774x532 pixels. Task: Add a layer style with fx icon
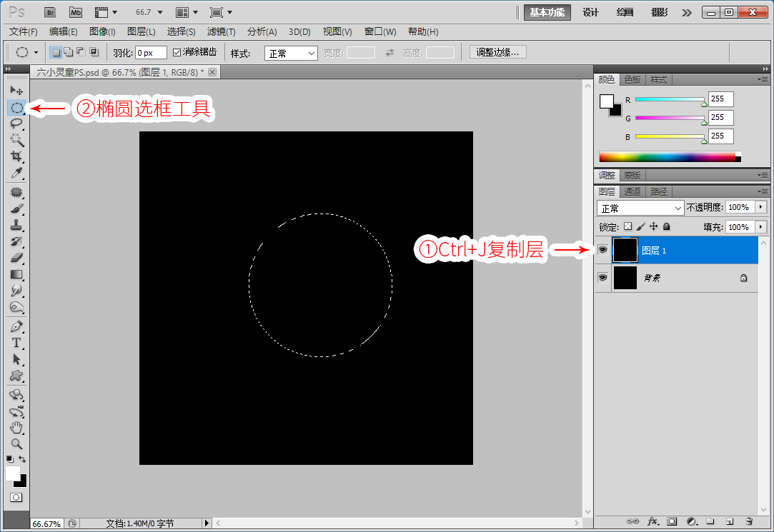click(x=653, y=521)
